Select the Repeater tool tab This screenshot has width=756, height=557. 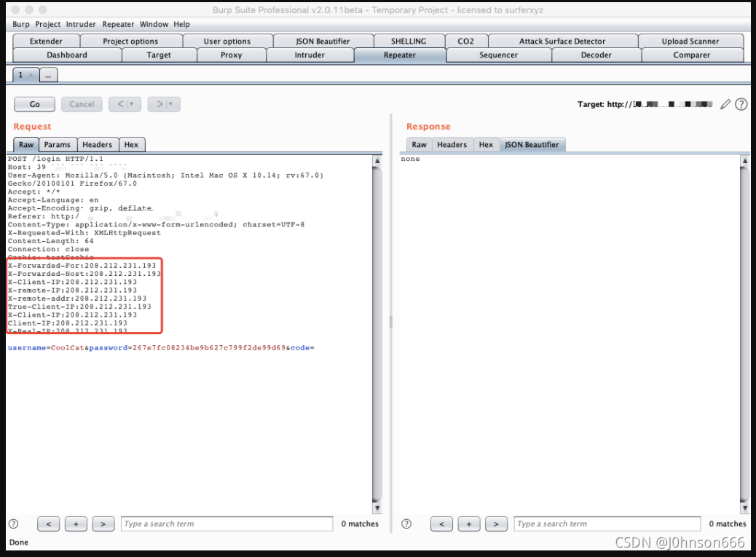click(x=400, y=55)
